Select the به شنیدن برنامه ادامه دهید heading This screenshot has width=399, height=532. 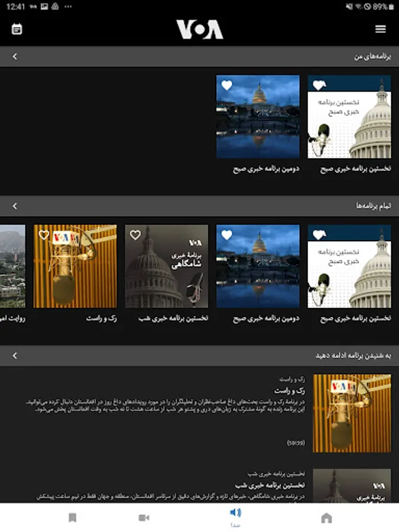pos(353,356)
